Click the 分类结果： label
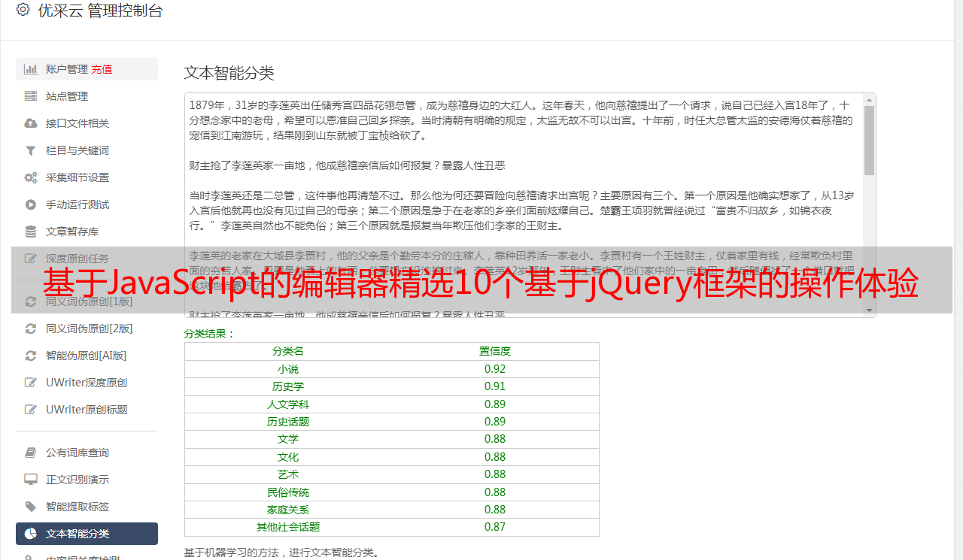Screen dimensions: 963x560 tap(210, 334)
